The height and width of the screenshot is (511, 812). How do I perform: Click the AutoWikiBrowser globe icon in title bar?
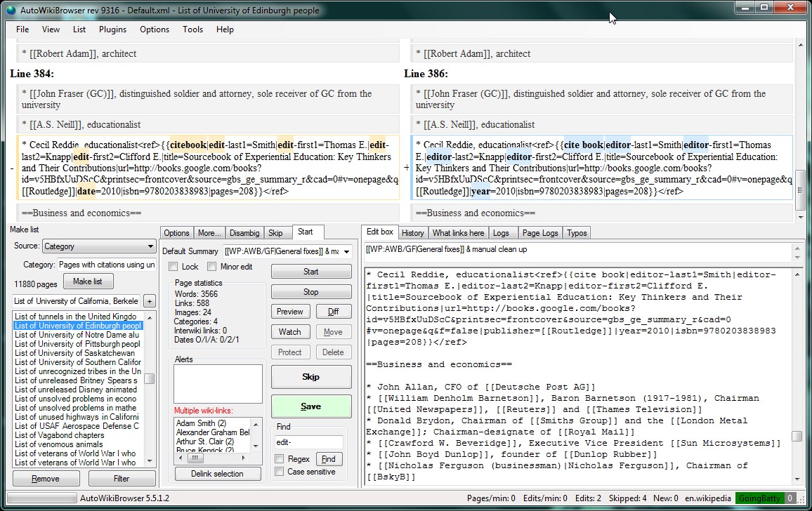tap(11, 10)
